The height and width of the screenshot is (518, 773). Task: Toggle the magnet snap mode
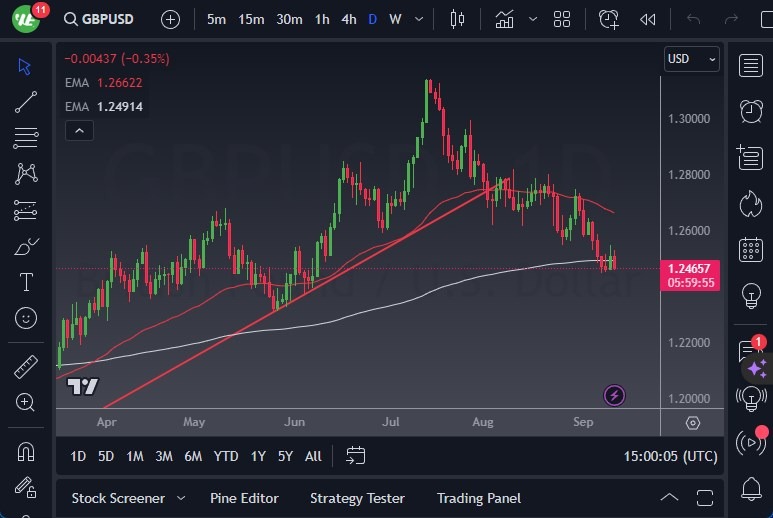[x=26, y=452]
